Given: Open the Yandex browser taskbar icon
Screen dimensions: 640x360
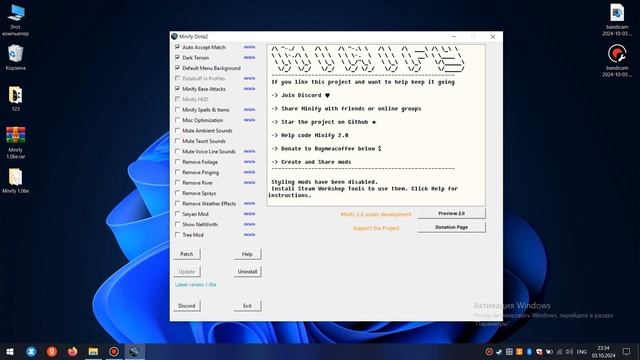Looking at the screenshot, I should click(x=52, y=351).
